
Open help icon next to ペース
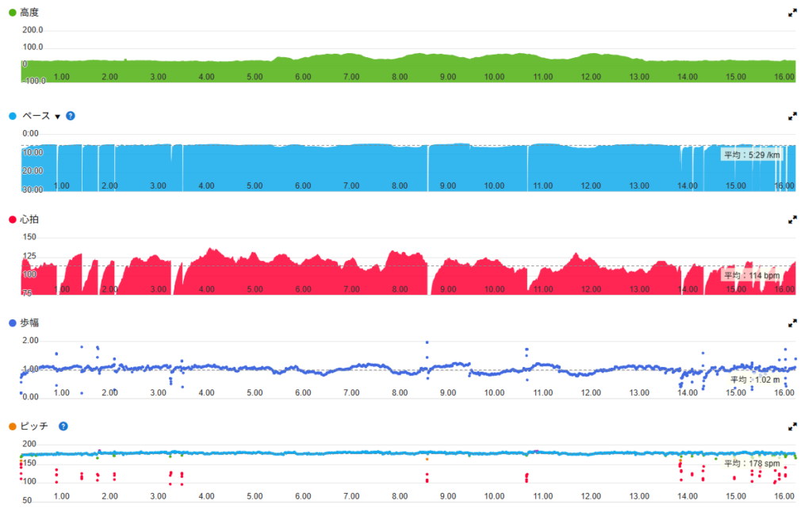[x=71, y=116]
